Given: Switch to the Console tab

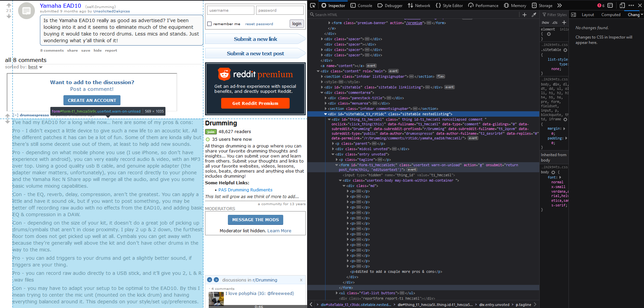Looking at the screenshot, I should 361,5.
